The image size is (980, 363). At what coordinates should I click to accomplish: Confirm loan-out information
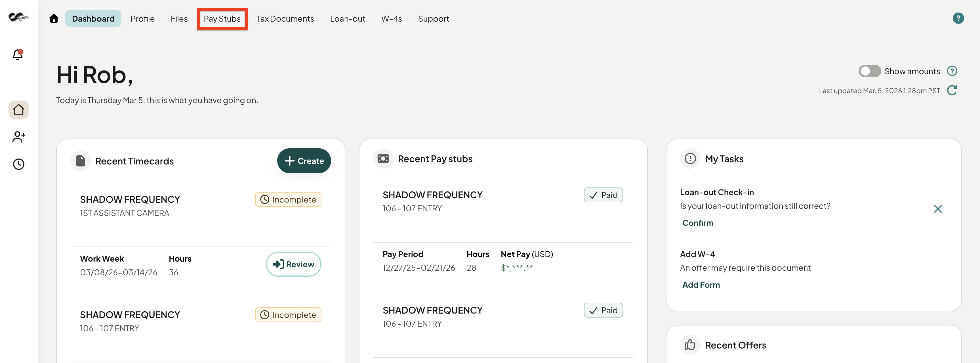pos(698,223)
